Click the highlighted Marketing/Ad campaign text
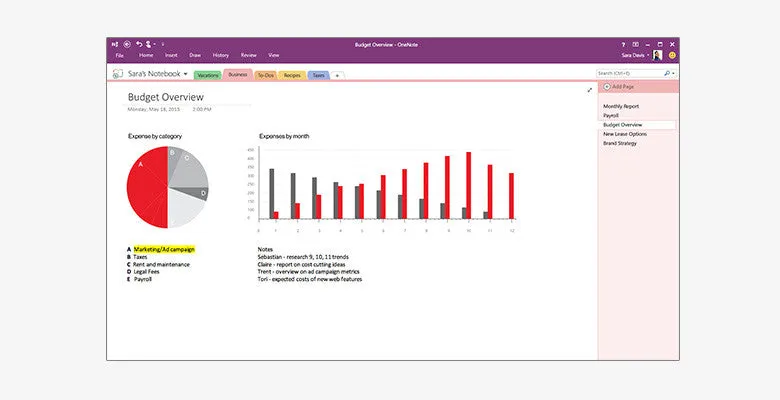This screenshot has width=780, height=400. (164, 249)
